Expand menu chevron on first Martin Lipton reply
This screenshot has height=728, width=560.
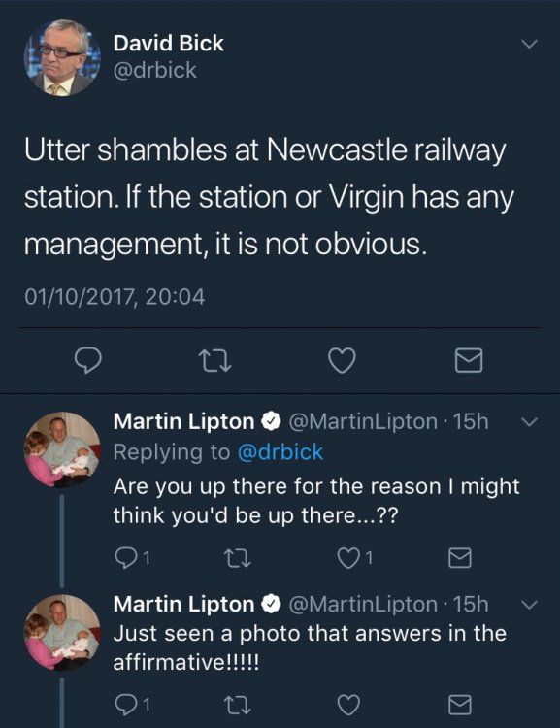click(x=529, y=422)
